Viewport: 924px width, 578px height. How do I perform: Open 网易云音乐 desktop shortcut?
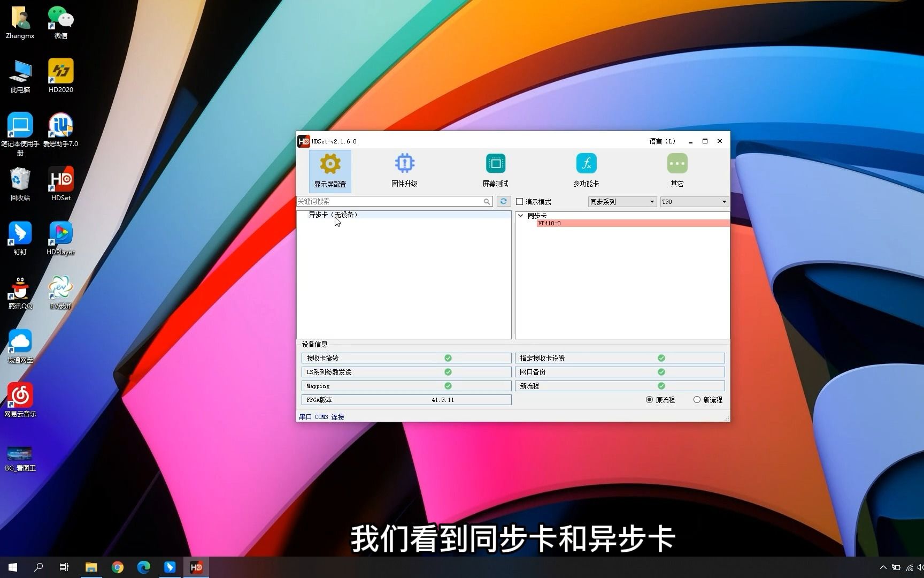[x=20, y=400]
